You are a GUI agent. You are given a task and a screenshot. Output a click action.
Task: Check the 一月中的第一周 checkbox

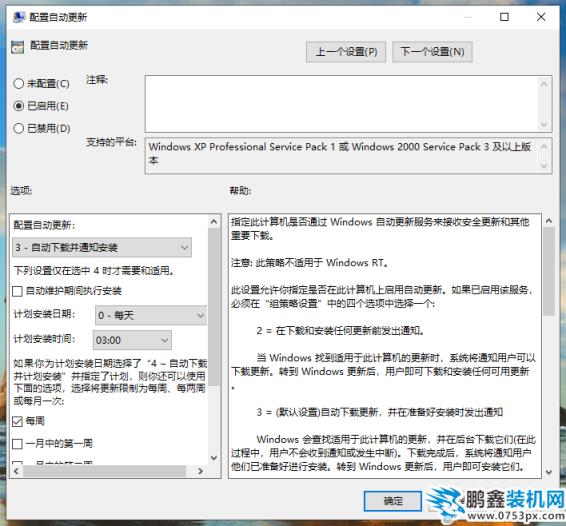pyautogui.click(x=17, y=443)
